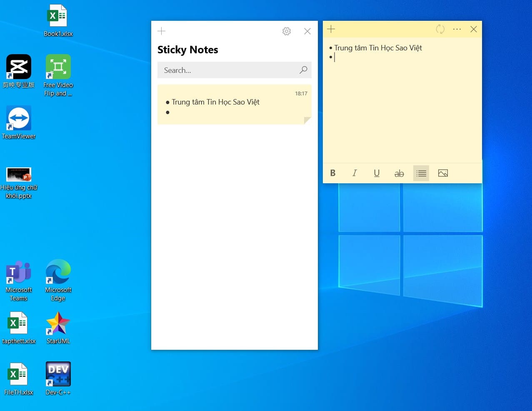Image resolution: width=532 pixels, height=411 pixels.
Task: Toggle underline formatting in the note
Action: (x=377, y=173)
